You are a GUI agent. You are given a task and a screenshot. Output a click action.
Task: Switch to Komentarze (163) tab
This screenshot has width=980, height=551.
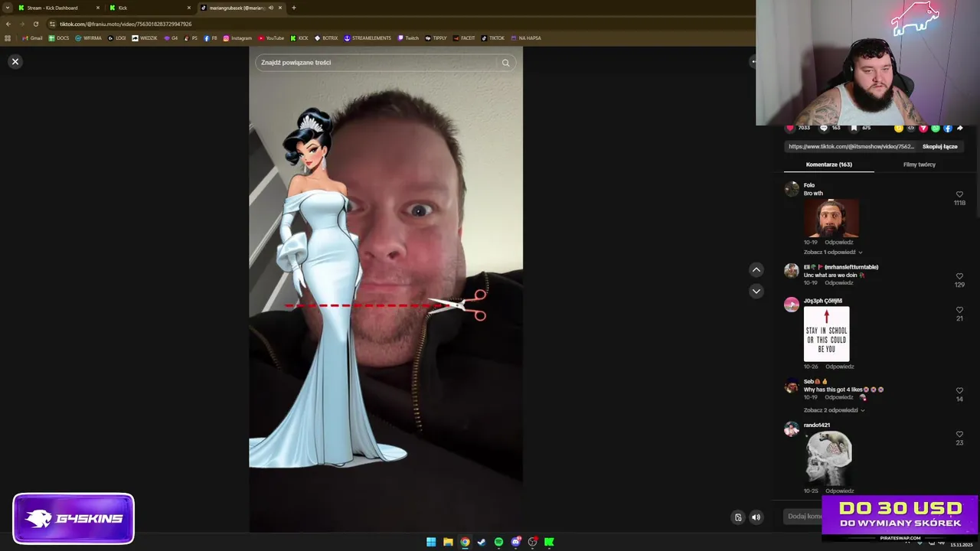(828, 165)
